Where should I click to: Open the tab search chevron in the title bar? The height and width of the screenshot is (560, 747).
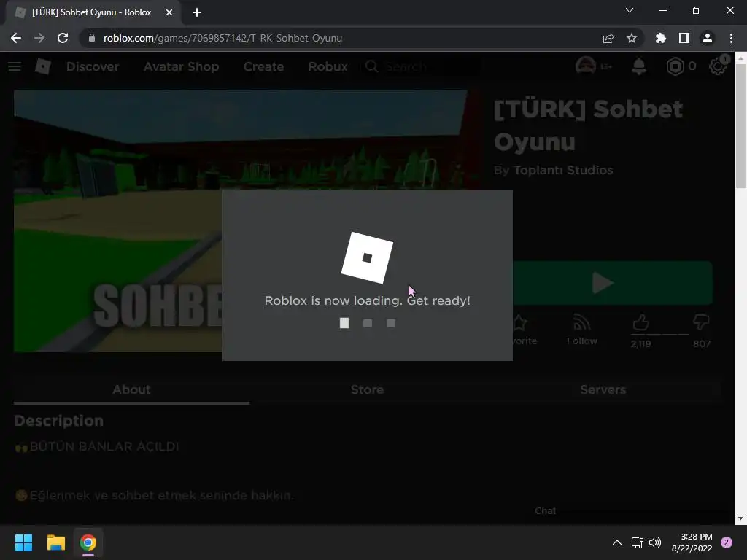pyautogui.click(x=630, y=10)
